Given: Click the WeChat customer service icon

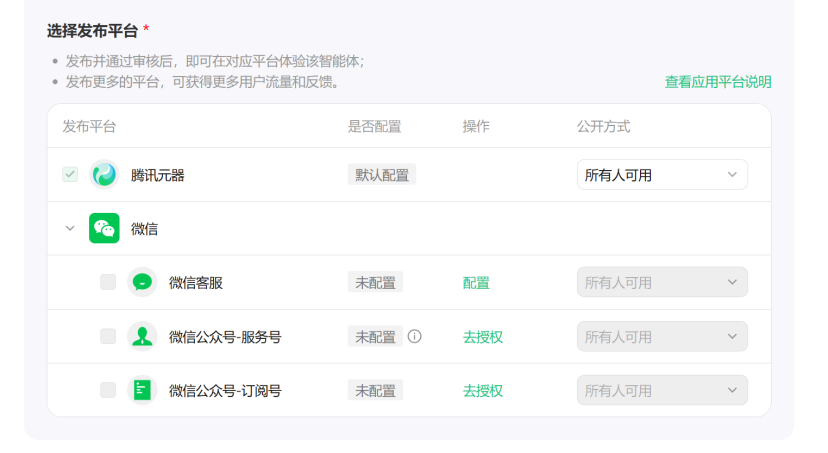Looking at the screenshot, I should point(142,283).
